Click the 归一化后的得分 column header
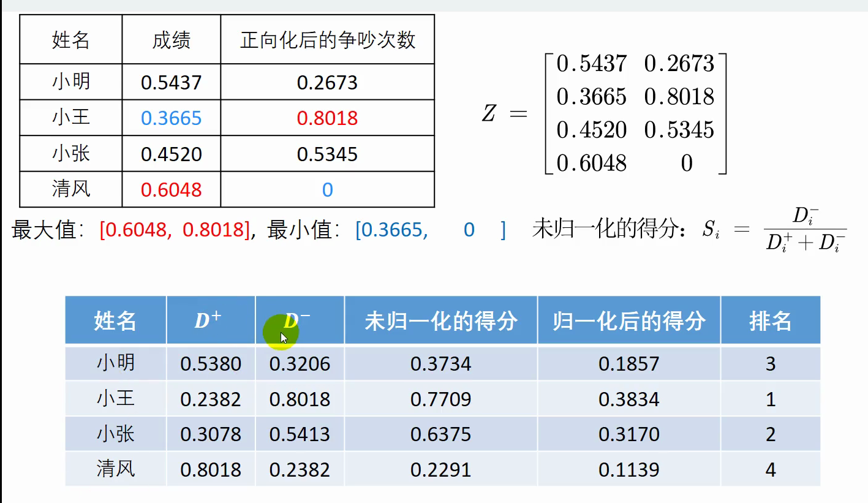Viewport: 868px width, 503px height. [629, 320]
